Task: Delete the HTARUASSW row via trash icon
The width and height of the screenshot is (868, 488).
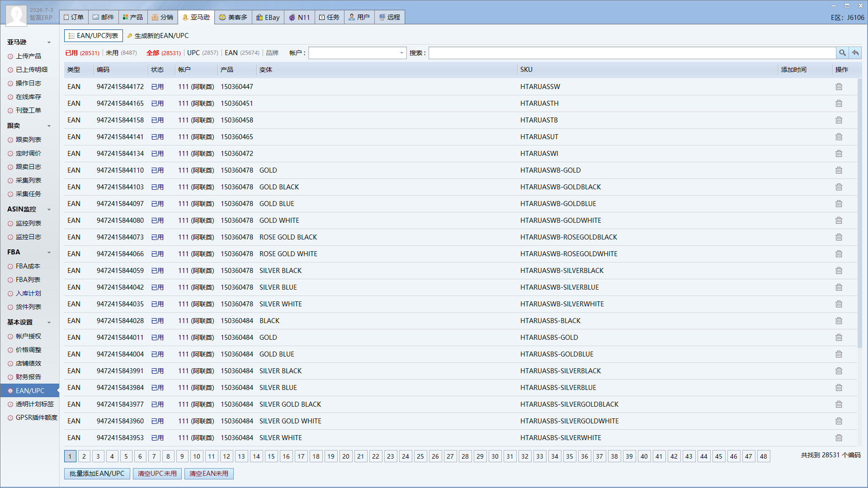Action: [x=839, y=87]
